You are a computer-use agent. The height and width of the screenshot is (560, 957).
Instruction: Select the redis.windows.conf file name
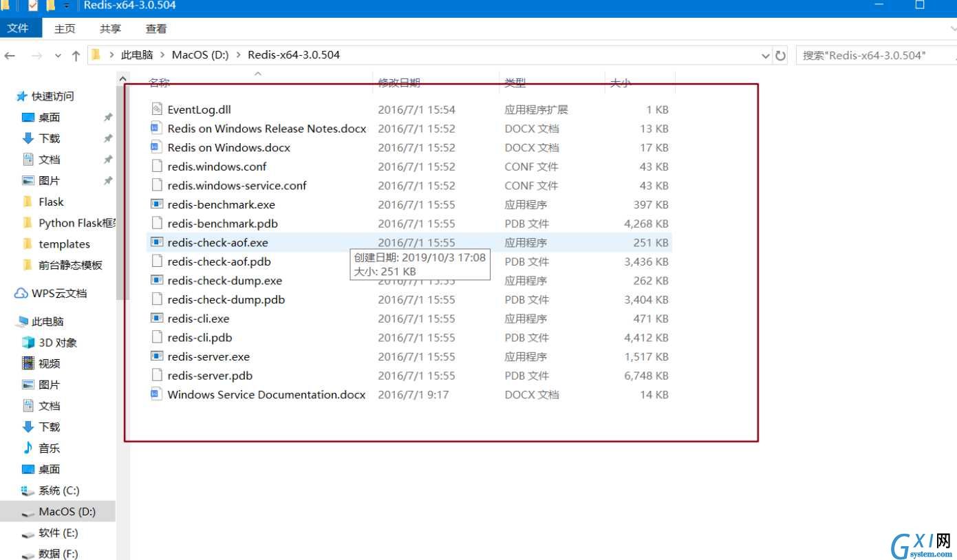(x=217, y=166)
